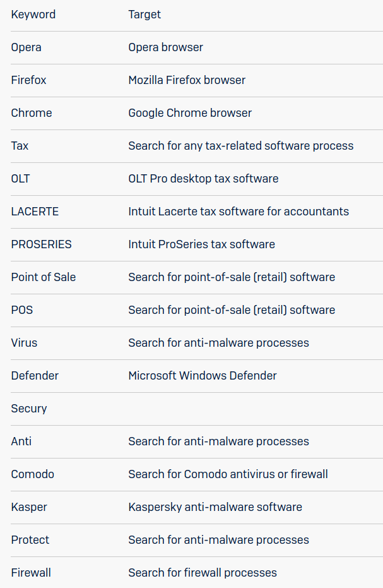Click the "POS" keyword cell
This screenshot has height=588, width=383.
pos(22,310)
